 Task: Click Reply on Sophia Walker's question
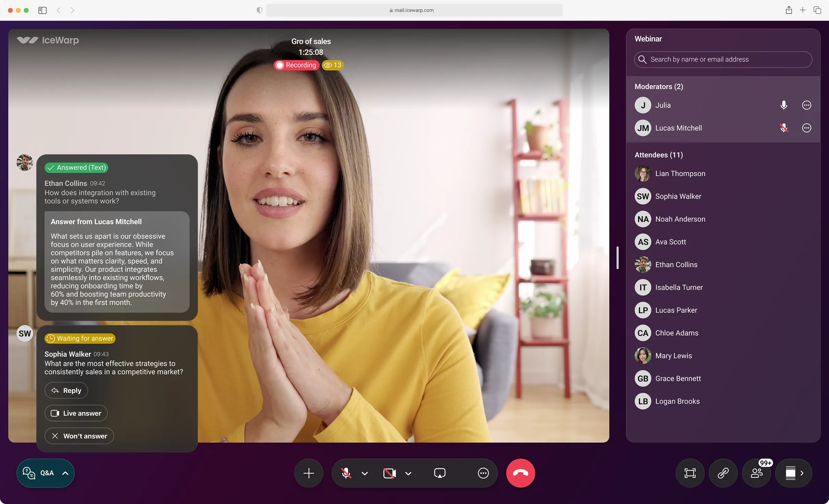click(66, 390)
